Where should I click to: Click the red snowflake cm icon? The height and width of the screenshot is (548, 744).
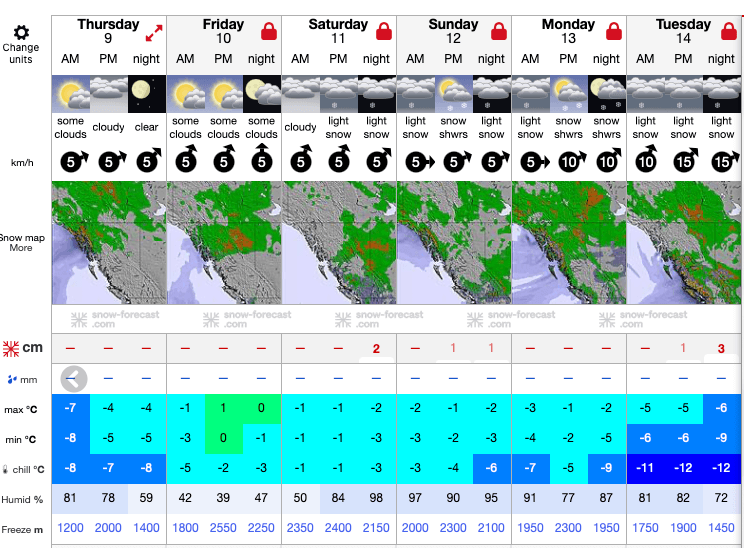(x=11, y=348)
